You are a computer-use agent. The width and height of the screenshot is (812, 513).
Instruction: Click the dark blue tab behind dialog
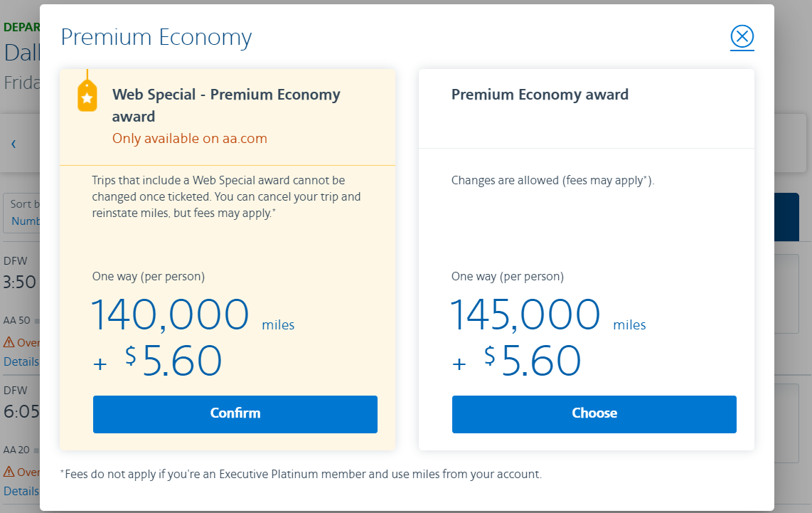(792, 217)
